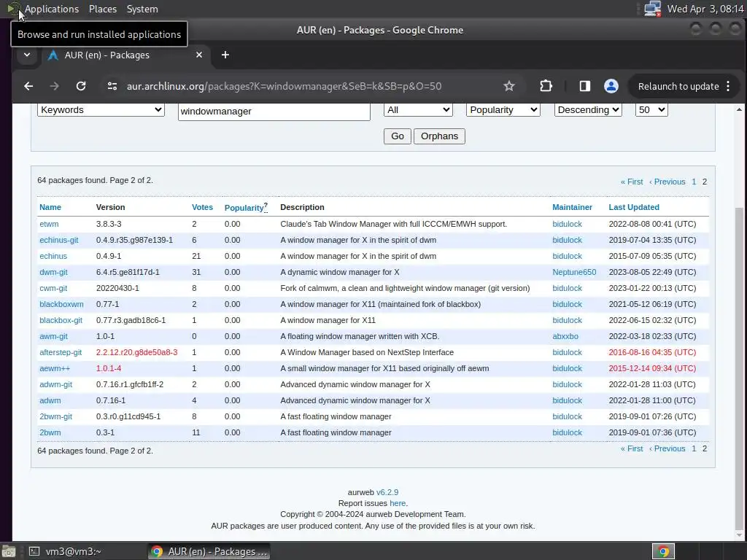Viewport: 747px width, 560px height.
Task: Click the Go search button
Action: tap(398, 136)
